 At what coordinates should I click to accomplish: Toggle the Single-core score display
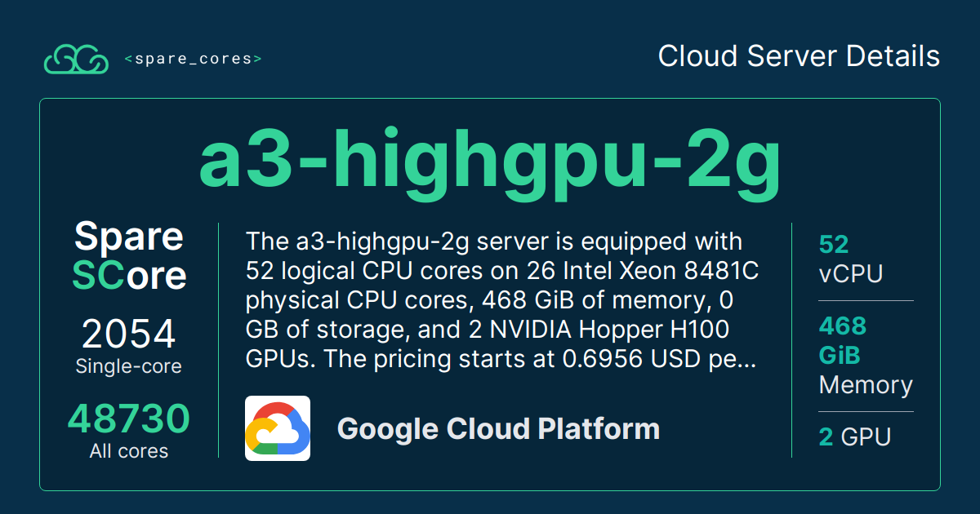click(129, 347)
